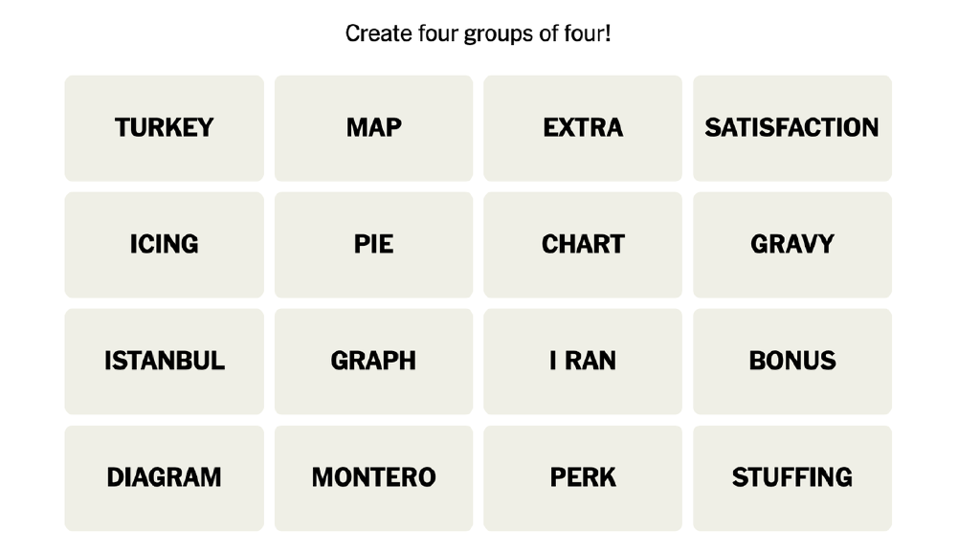Select the TURKEY word tile
Viewport: 980px width, 551px height.
164,128
